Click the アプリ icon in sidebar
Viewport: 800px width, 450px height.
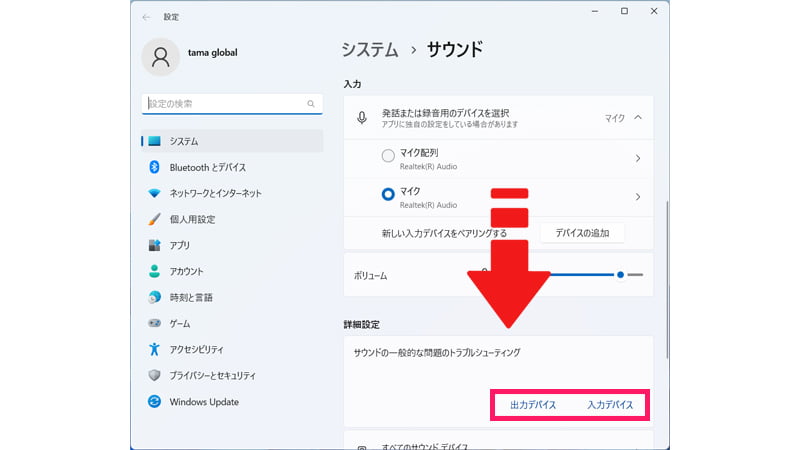pos(154,245)
